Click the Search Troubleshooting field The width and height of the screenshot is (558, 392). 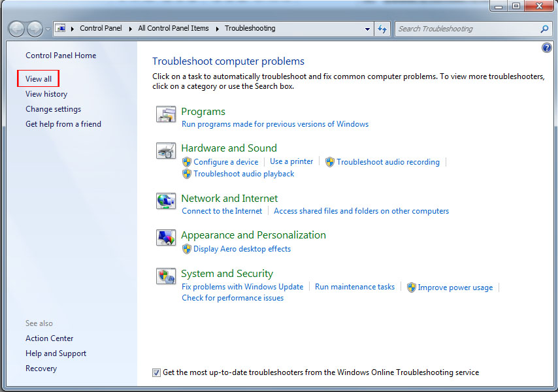click(472, 29)
